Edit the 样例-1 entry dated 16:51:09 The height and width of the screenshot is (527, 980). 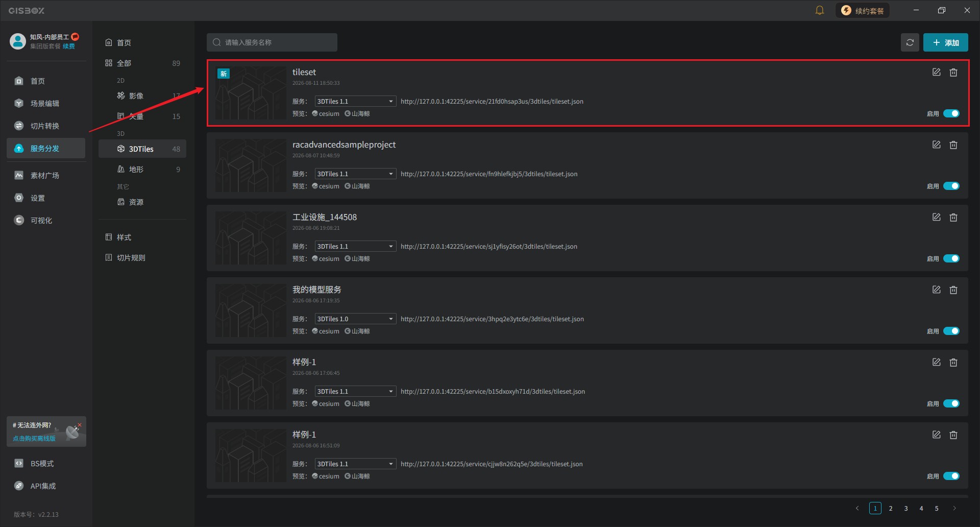click(936, 435)
